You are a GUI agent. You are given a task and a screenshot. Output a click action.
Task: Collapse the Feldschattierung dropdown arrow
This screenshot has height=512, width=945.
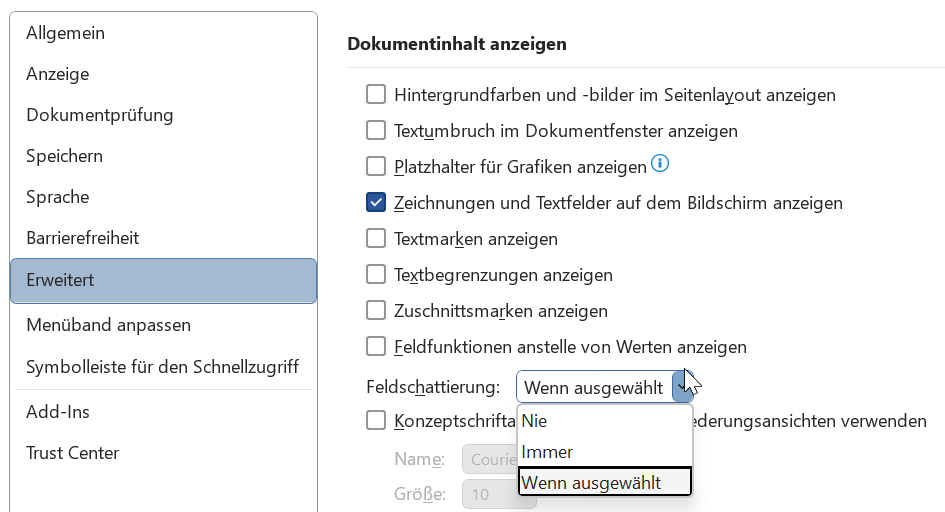[683, 387]
